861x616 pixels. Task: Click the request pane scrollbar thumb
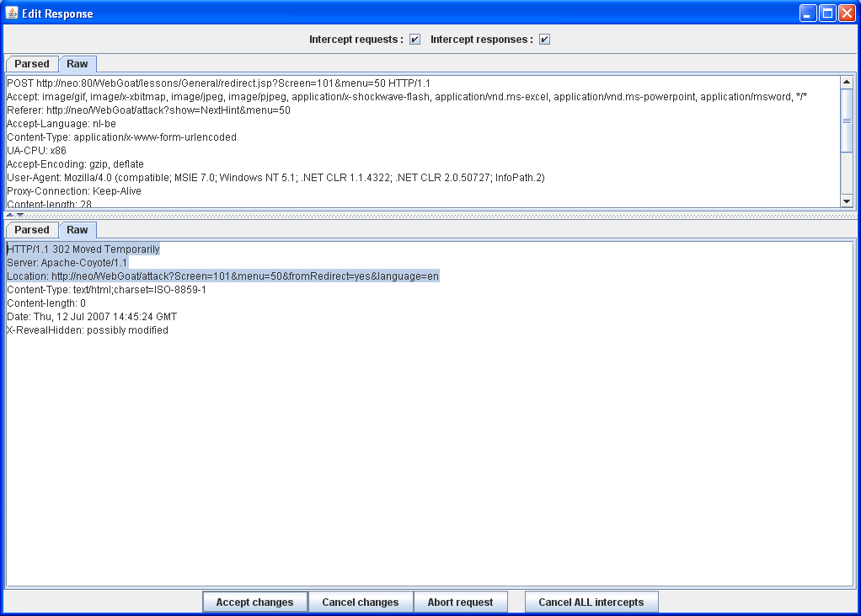(847, 121)
